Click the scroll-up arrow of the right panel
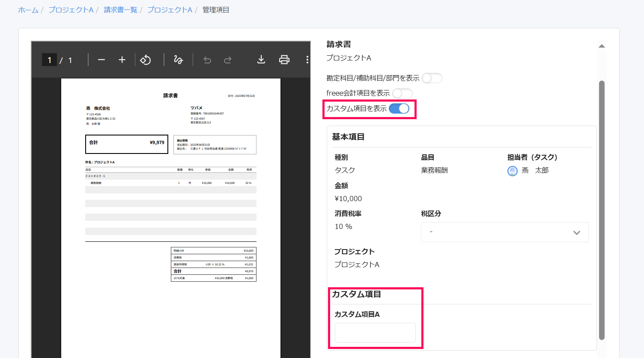644x358 pixels. point(602,46)
